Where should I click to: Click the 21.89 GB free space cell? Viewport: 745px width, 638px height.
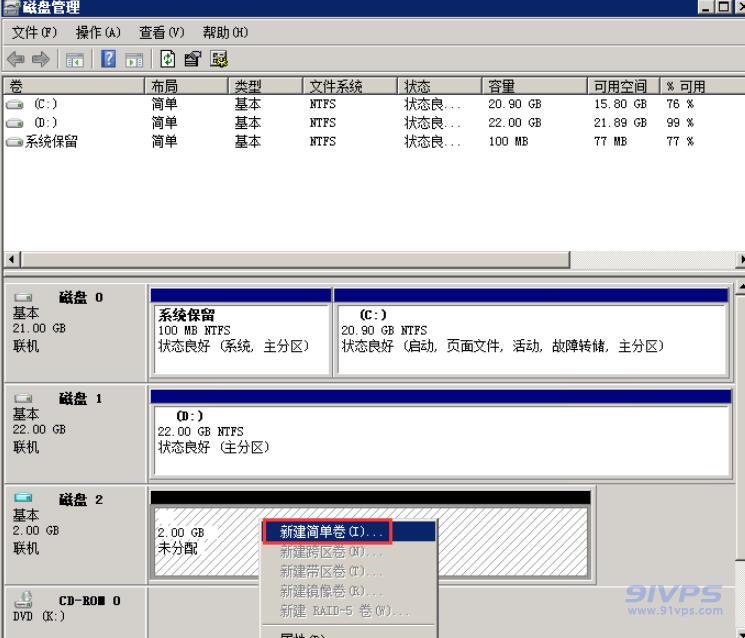[620, 123]
